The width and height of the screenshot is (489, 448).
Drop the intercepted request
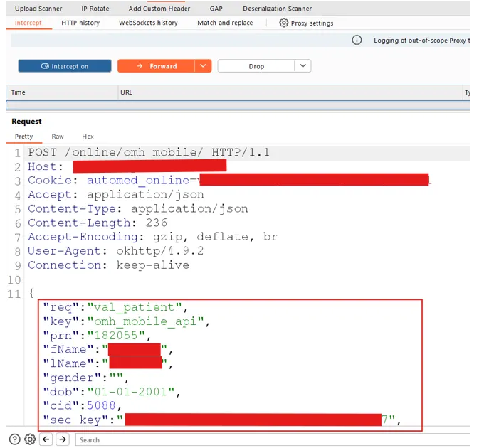point(256,66)
